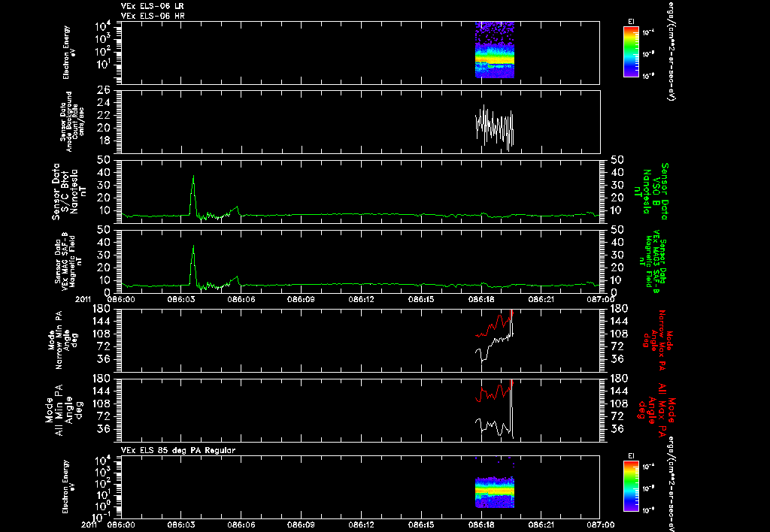Click the white anode background count rate trace
770x532 pixels.
(x=495, y=127)
